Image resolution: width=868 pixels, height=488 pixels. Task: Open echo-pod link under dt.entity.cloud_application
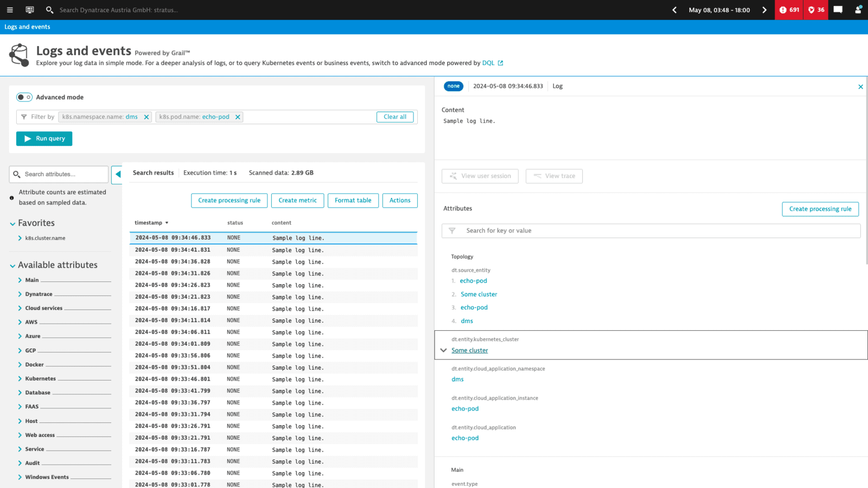(x=465, y=438)
